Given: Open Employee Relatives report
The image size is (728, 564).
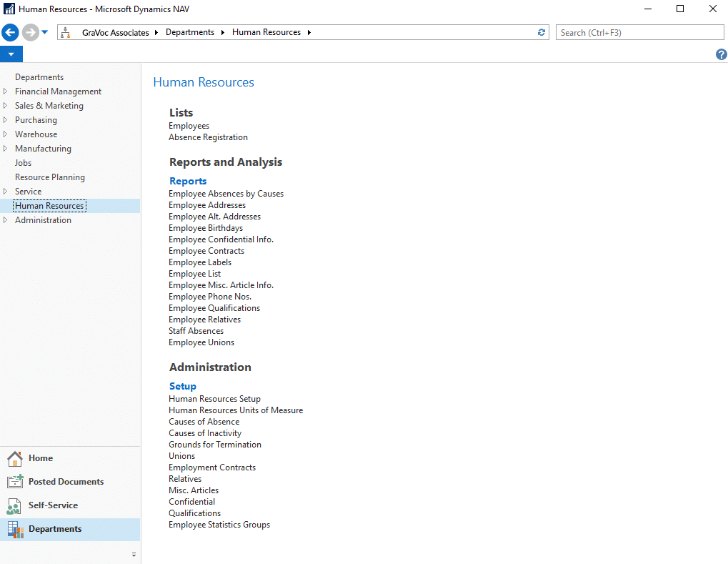Looking at the screenshot, I should [205, 320].
